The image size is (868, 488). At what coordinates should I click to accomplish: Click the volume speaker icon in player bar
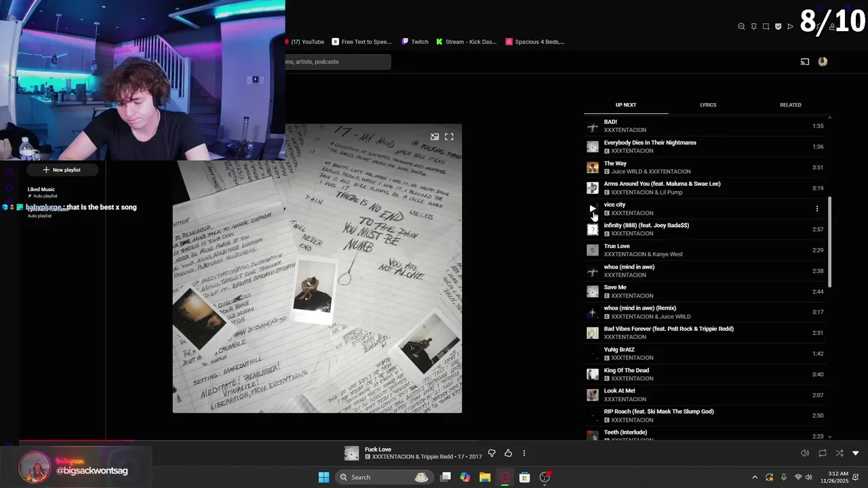805,453
